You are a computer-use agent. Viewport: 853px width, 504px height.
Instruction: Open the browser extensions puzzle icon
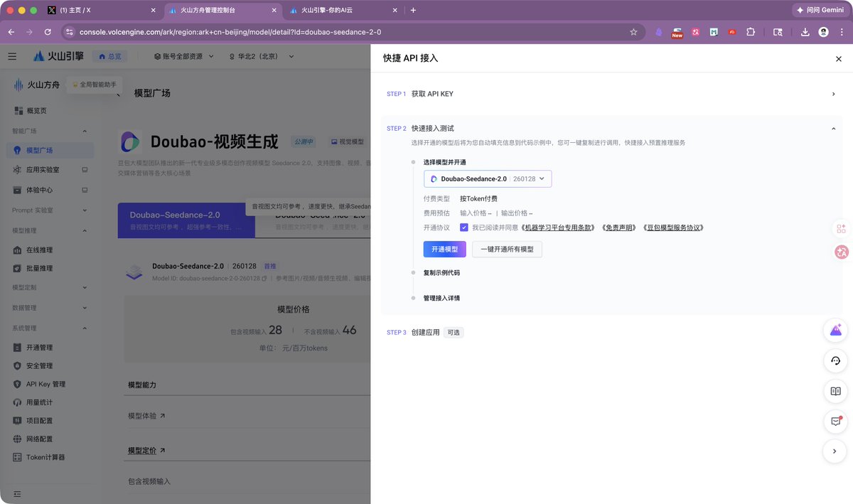(x=751, y=32)
